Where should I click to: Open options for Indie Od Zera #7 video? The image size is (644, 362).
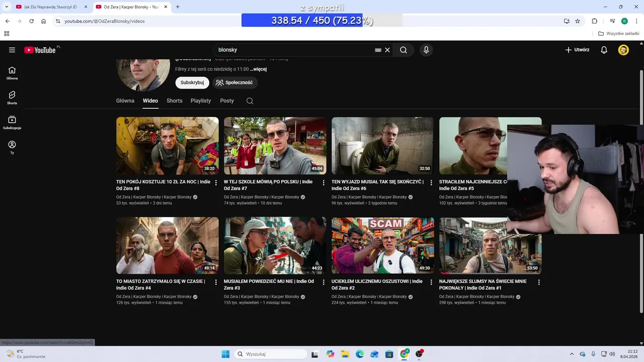(x=324, y=183)
